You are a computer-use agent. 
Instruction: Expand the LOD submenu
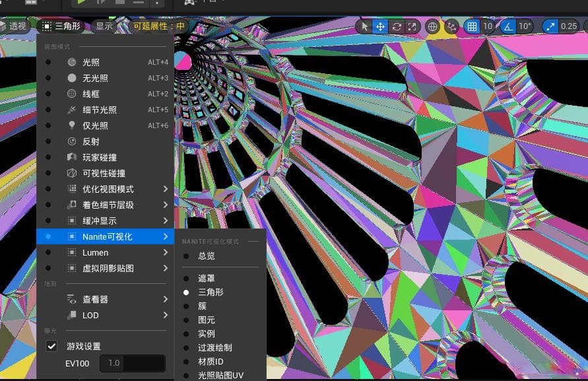pos(106,316)
